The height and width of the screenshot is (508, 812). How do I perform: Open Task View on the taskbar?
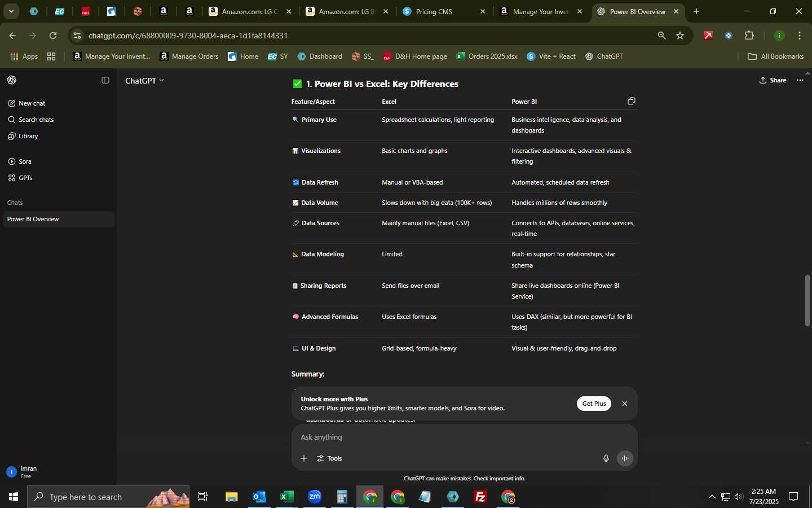point(203,497)
